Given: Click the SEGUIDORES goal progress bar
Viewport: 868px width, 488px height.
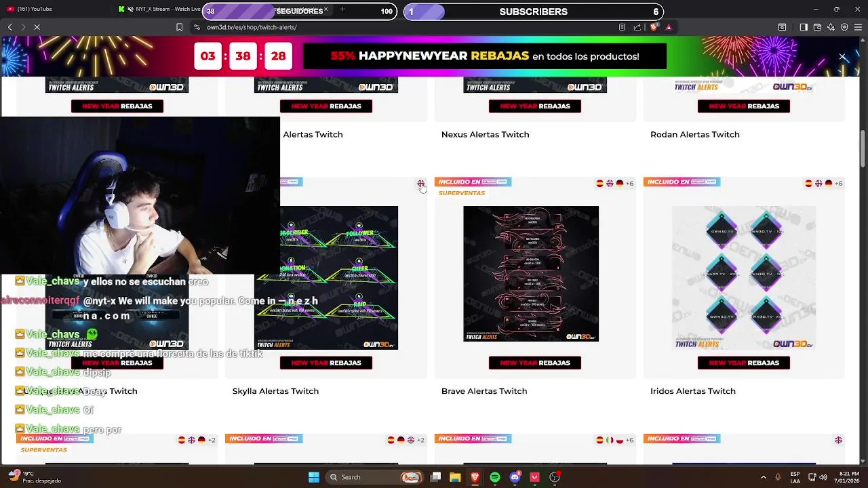Looking at the screenshot, I should coord(299,12).
